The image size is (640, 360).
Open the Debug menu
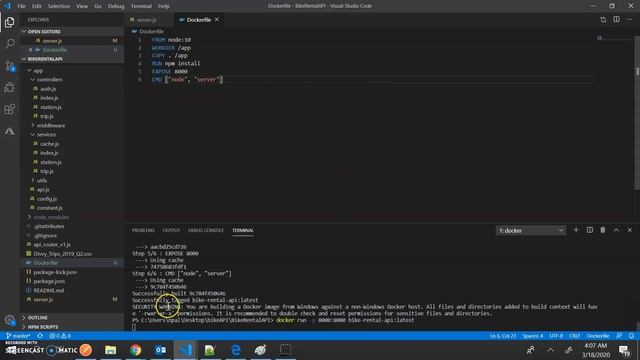pyautogui.click(x=116, y=6)
